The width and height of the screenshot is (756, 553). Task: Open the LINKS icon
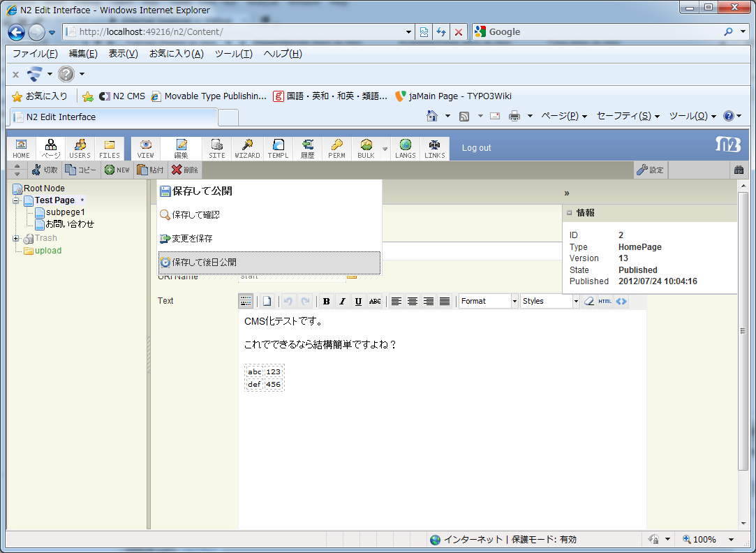pos(435,149)
